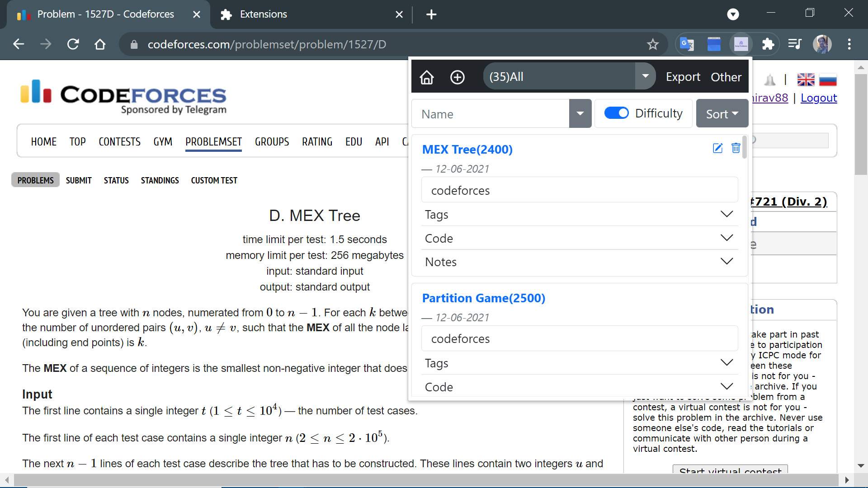Open the CONTESTS menu item
This screenshot has height=488, width=868.
(119, 142)
